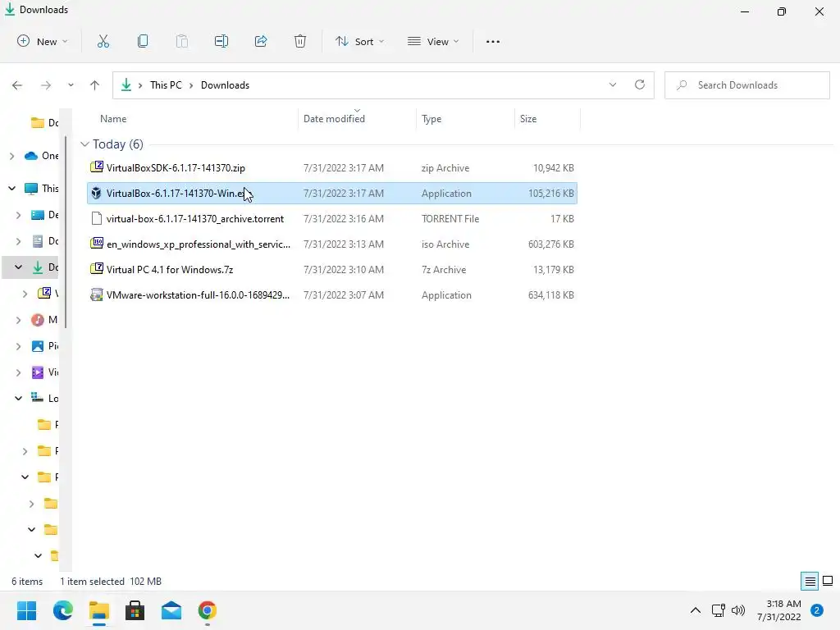Click the network tray icon

(718, 610)
